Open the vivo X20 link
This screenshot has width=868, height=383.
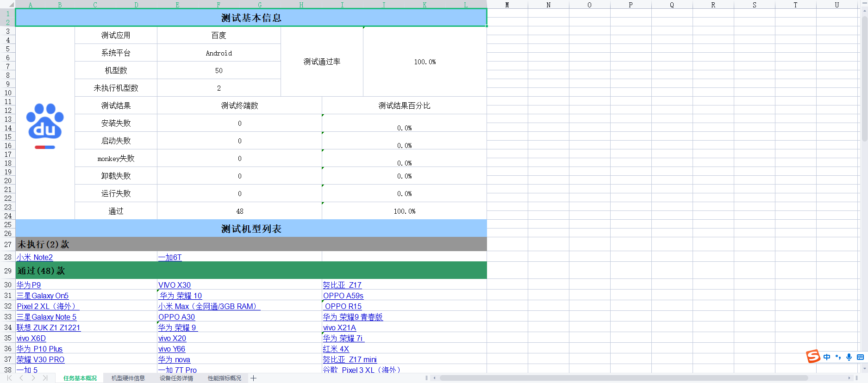172,338
